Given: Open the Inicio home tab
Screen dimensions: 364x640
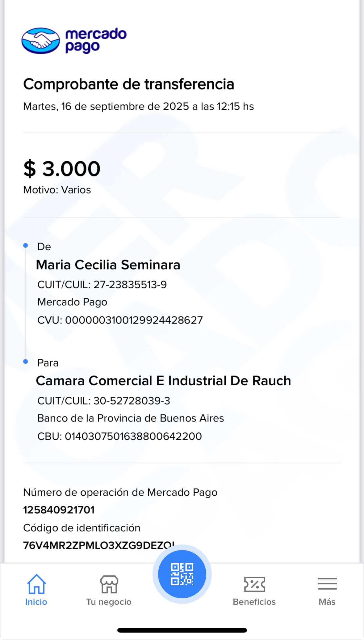Looking at the screenshot, I should [36, 590].
